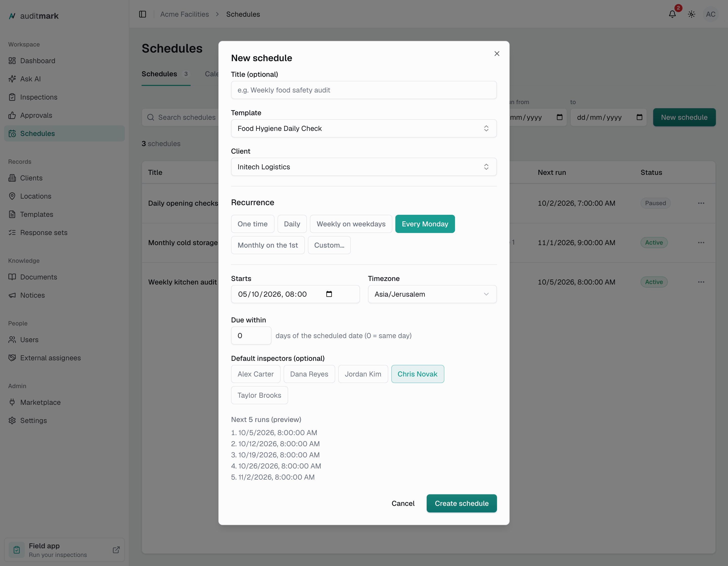
Task: Toggle inspector Alex Carter
Action: pyautogui.click(x=255, y=374)
